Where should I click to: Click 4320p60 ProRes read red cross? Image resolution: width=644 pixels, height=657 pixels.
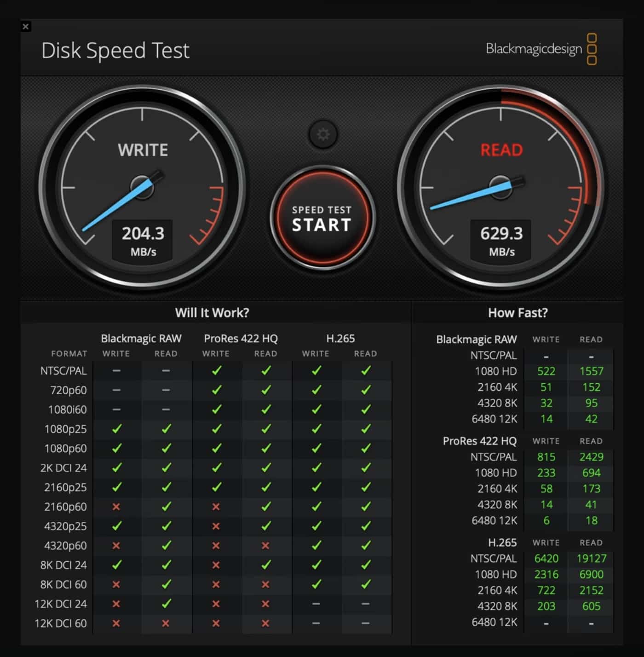pyautogui.click(x=265, y=546)
